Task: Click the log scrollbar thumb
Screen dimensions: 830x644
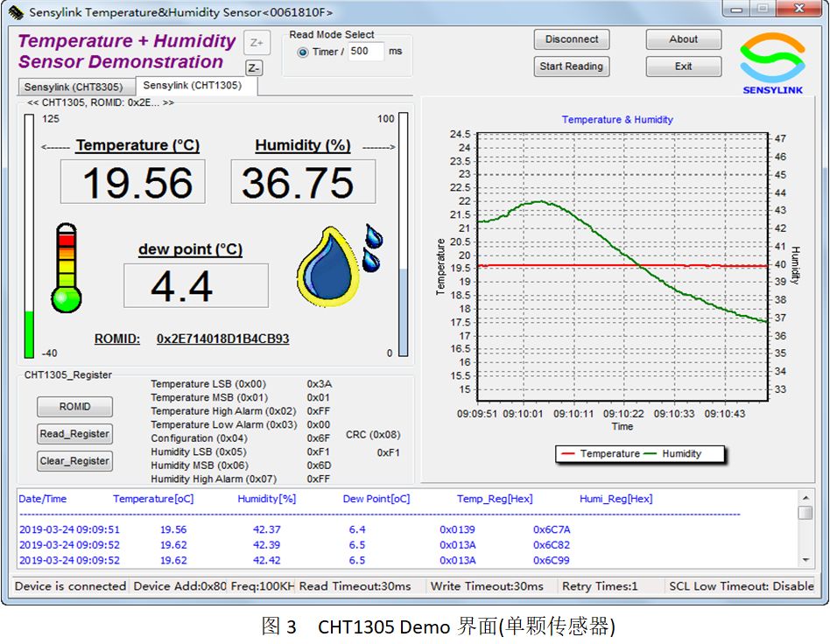Action: coord(805,513)
